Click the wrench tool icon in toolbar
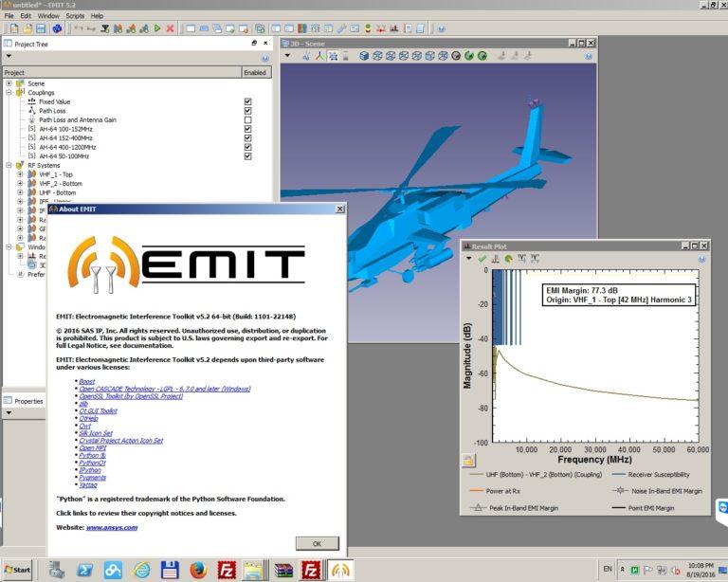The height and width of the screenshot is (582, 728). point(341,28)
